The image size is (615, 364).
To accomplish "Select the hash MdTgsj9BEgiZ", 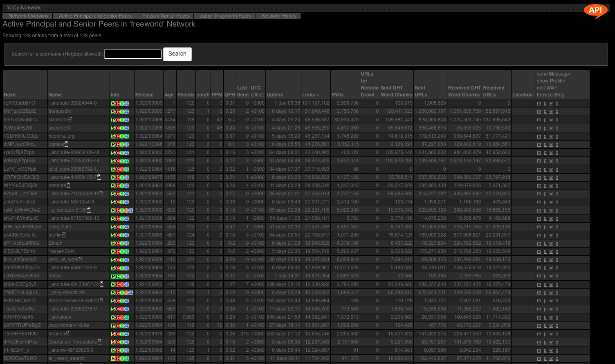I will (x=20, y=111).
